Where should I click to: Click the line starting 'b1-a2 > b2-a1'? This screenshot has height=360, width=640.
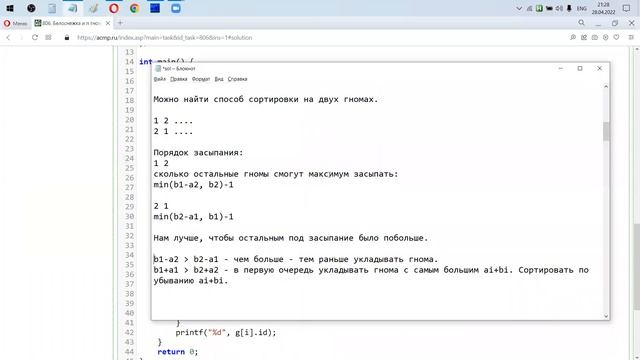coord(296,259)
